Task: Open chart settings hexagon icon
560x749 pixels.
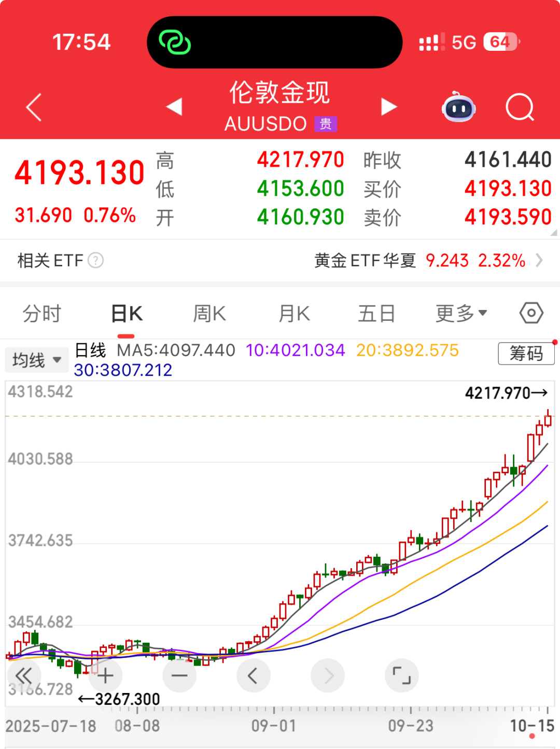Action: [531, 313]
